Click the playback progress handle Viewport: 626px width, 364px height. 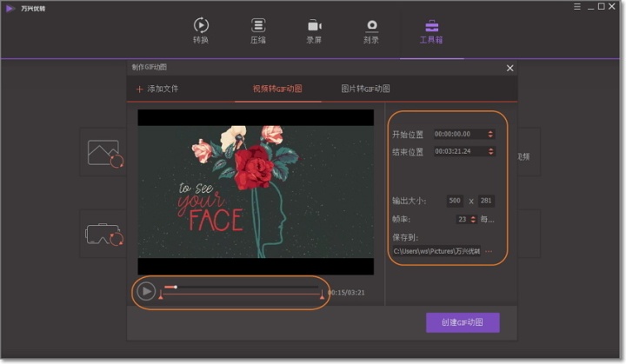coord(176,287)
